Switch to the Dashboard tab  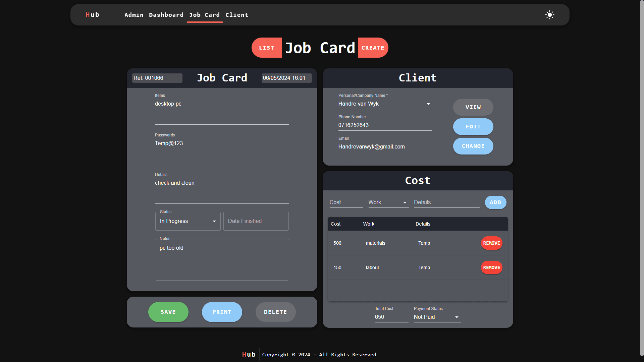[x=166, y=15]
